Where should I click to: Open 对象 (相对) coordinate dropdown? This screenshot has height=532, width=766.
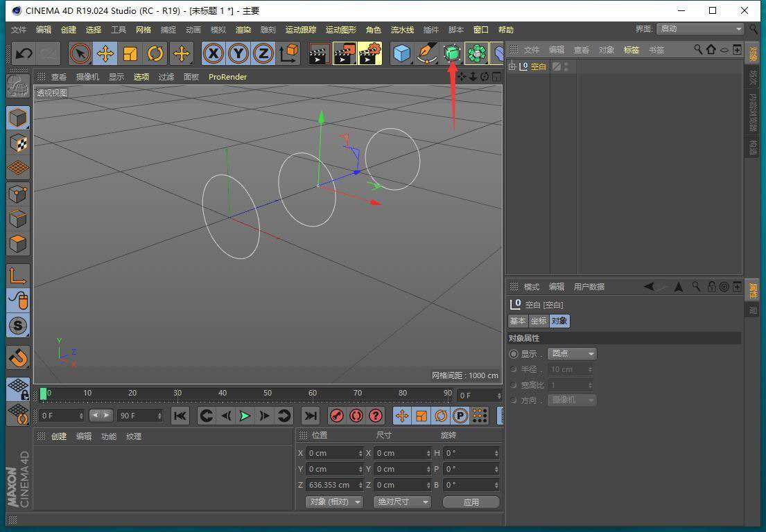[x=334, y=502]
